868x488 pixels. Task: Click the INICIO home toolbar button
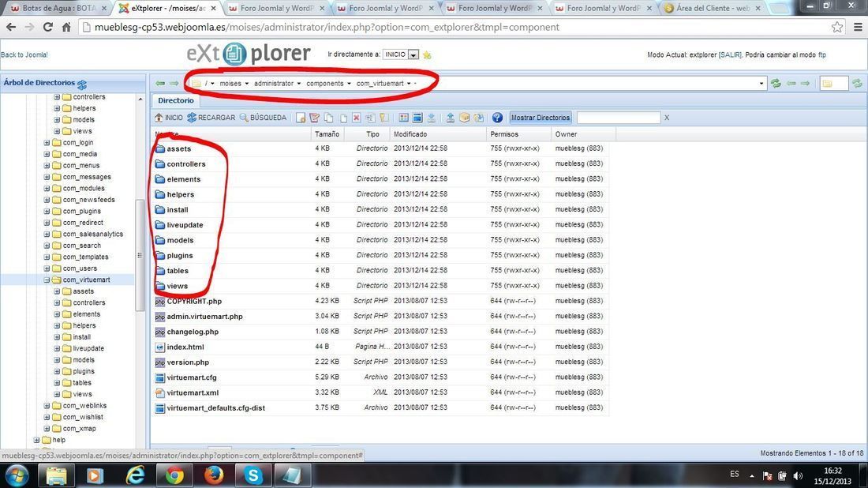(x=168, y=118)
